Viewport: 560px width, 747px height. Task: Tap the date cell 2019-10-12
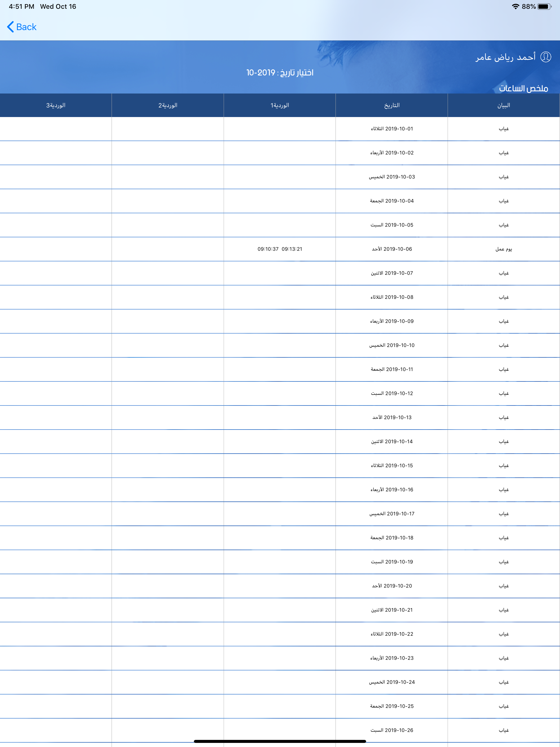(x=392, y=393)
